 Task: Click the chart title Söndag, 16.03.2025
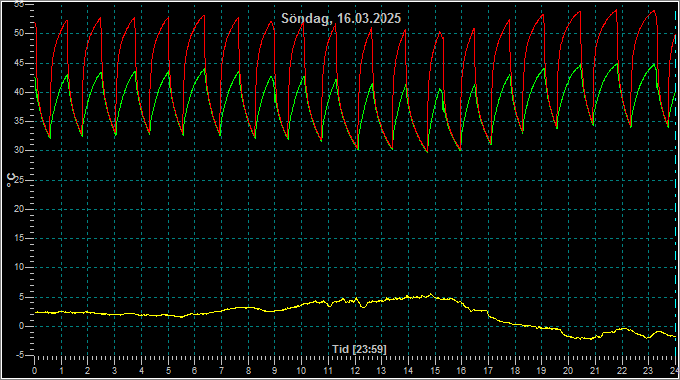click(x=341, y=19)
